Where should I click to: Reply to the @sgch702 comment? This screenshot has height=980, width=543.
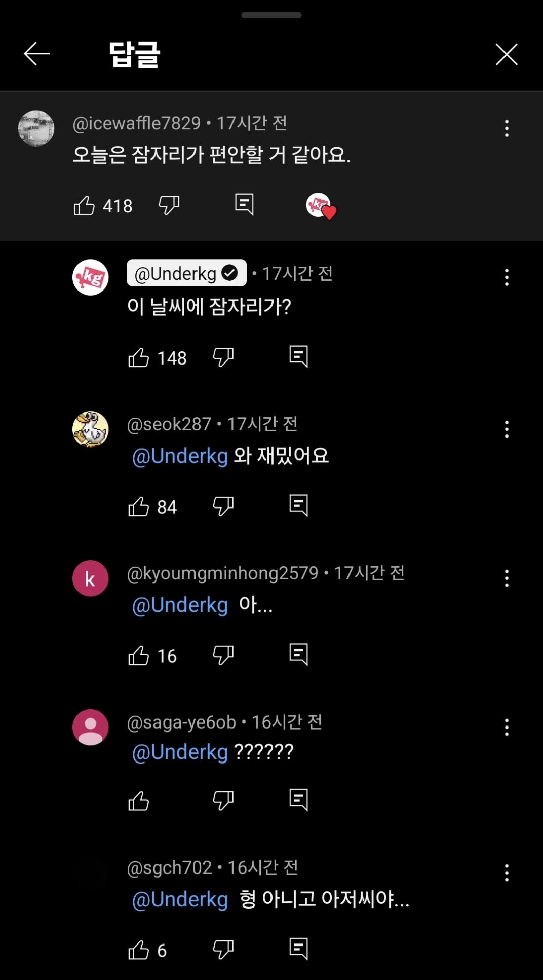click(298, 949)
